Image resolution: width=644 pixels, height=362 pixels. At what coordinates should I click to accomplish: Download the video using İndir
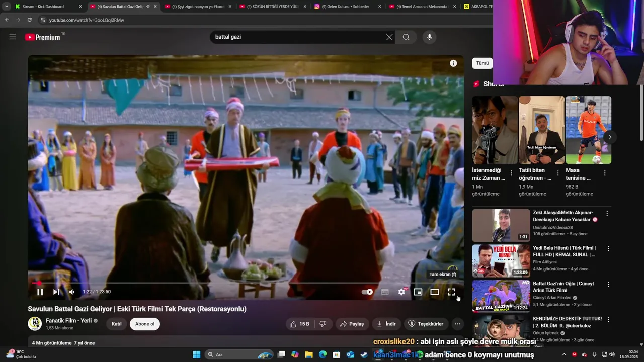coord(386,324)
